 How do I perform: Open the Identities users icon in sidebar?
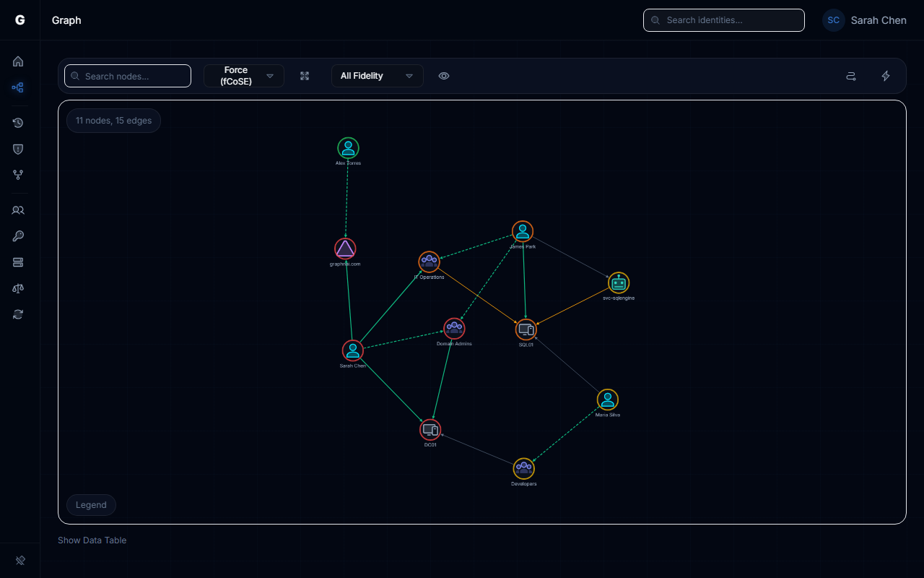click(18, 210)
